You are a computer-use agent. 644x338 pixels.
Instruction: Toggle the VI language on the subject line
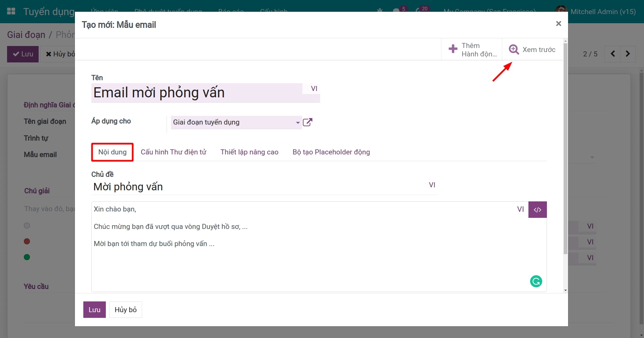coord(432,185)
